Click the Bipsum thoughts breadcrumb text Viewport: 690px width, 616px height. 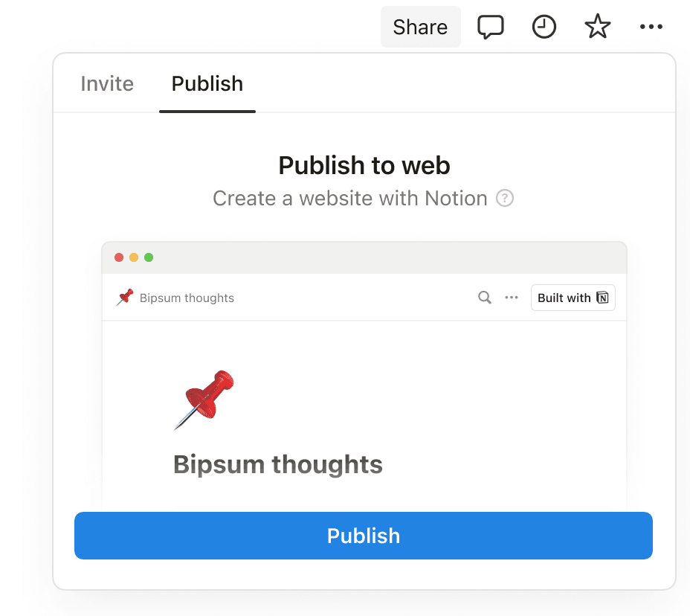[187, 298]
